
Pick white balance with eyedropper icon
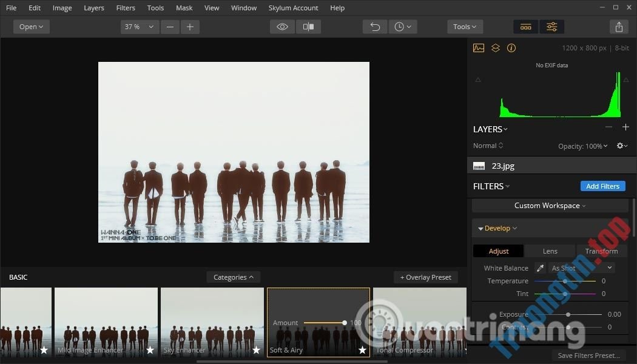coord(540,268)
